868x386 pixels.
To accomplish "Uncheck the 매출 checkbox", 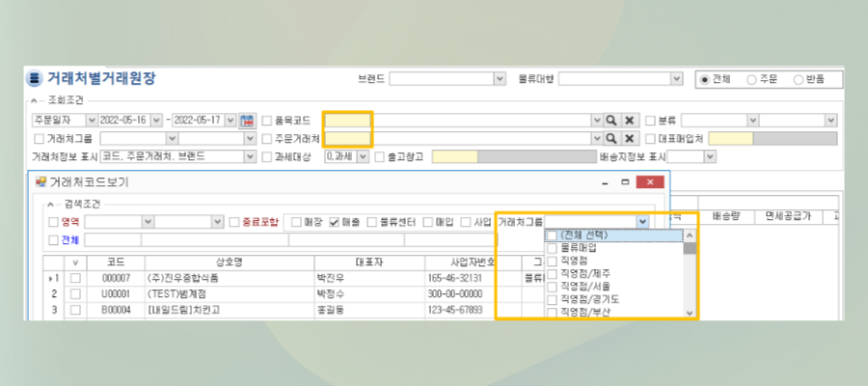I will click(x=334, y=222).
